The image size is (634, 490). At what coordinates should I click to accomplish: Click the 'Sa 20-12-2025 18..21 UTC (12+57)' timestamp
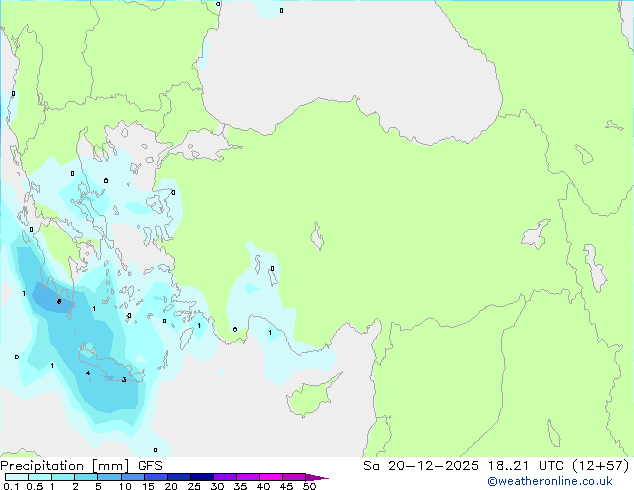(x=496, y=466)
